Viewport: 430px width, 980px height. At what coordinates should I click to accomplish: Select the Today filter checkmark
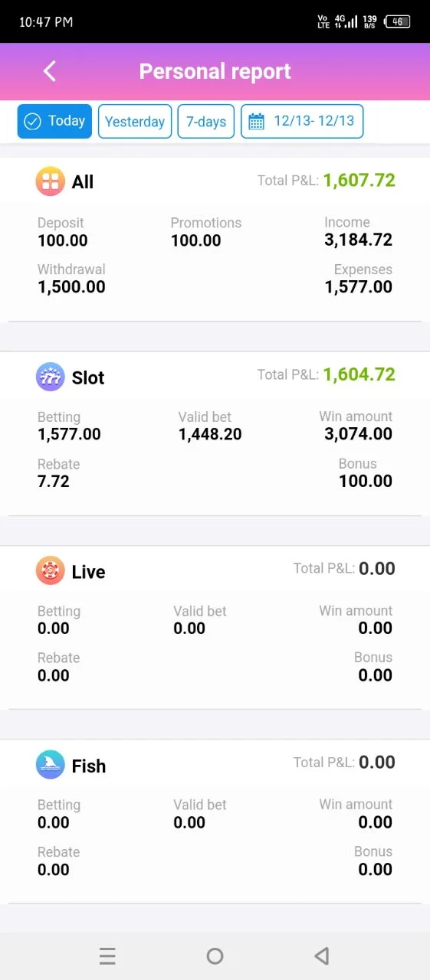pos(32,121)
